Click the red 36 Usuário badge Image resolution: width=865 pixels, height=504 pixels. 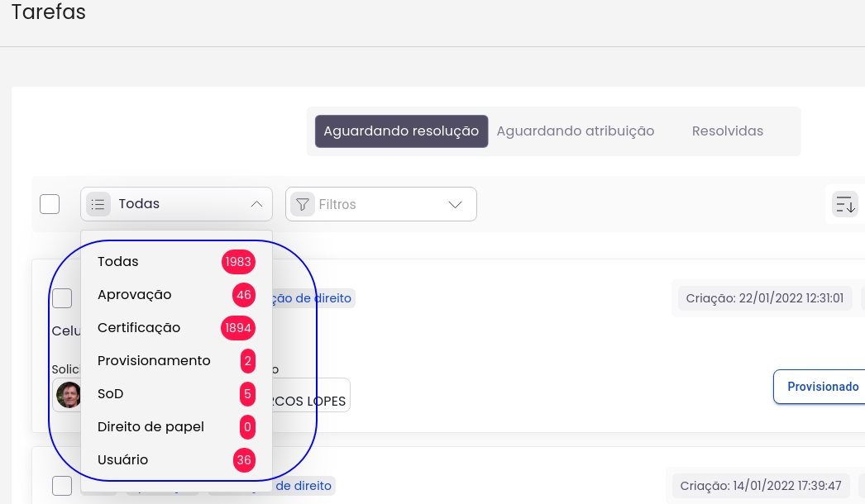244,460
